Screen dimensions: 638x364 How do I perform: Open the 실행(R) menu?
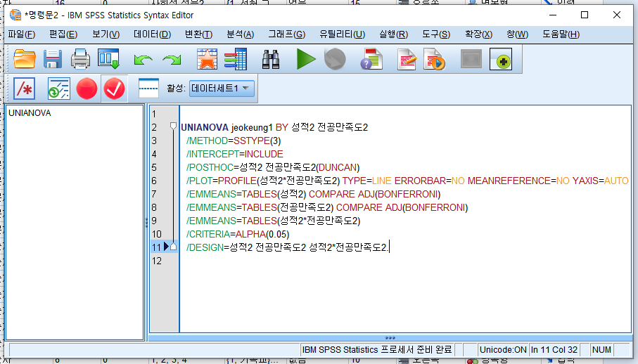[393, 34]
